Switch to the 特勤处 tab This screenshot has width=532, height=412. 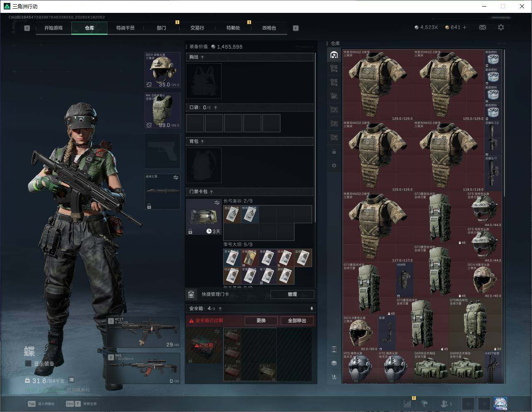[233, 28]
